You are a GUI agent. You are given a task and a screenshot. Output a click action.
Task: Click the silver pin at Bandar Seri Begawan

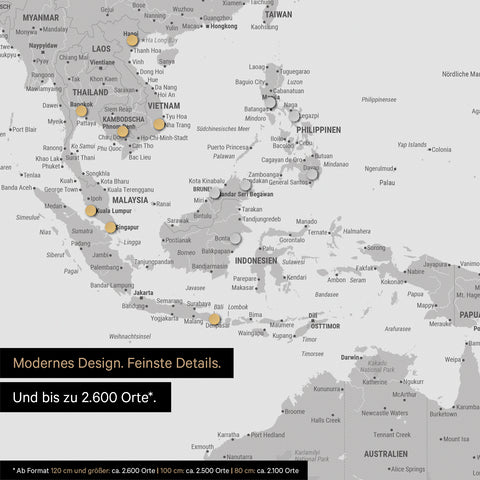click(215, 193)
